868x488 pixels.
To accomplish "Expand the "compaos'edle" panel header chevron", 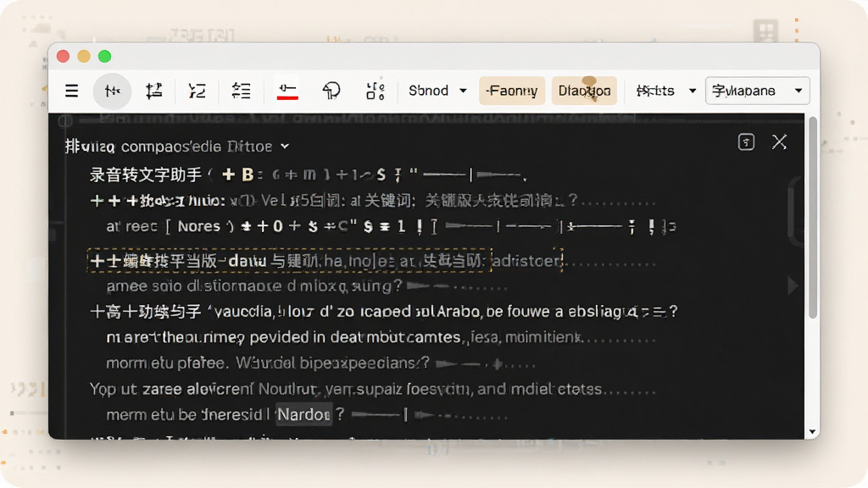I will [285, 147].
